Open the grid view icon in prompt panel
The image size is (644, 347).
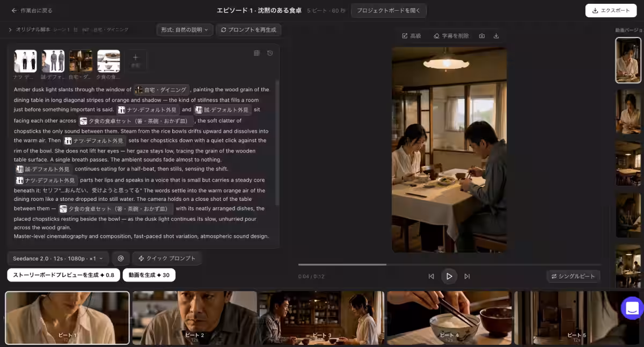tap(257, 53)
